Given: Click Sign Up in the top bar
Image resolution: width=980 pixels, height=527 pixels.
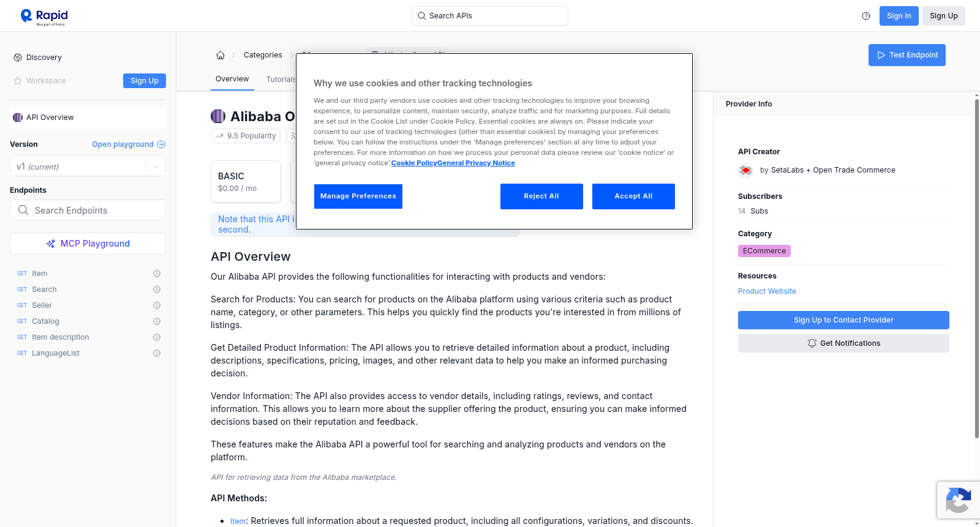Looking at the screenshot, I should 944,16.
